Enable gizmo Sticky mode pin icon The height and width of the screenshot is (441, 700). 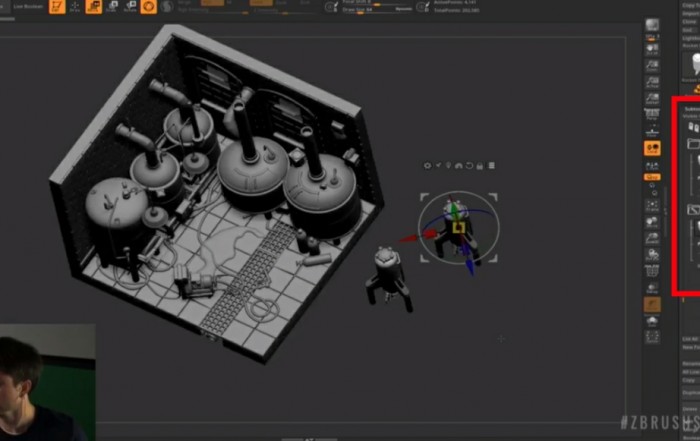[x=449, y=165]
